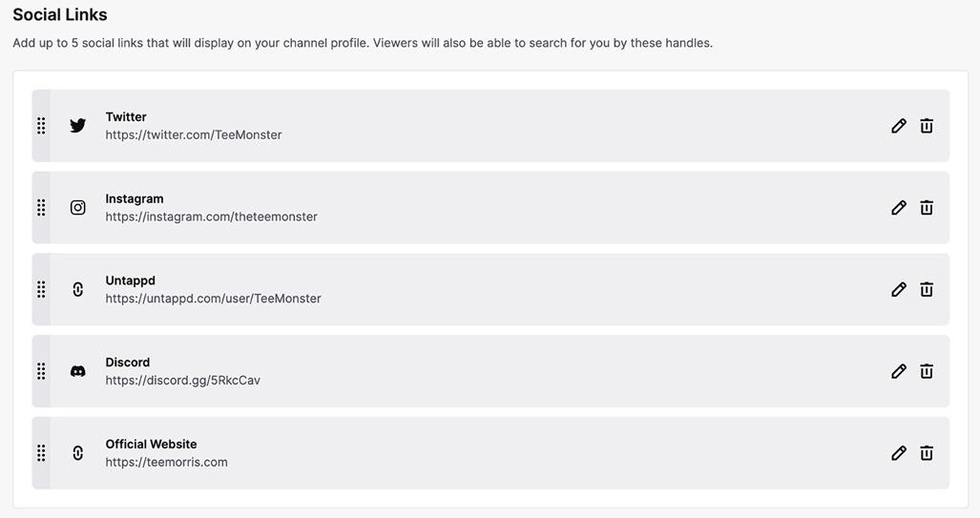This screenshot has height=518, width=980.
Task: Edit the Official Website link
Action: 898,454
